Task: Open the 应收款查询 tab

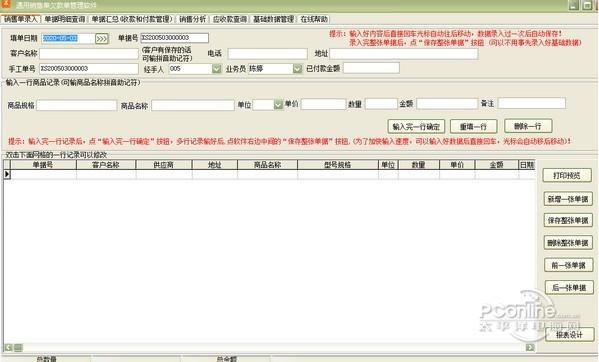Action: pyautogui.click(x=229, y=19)
